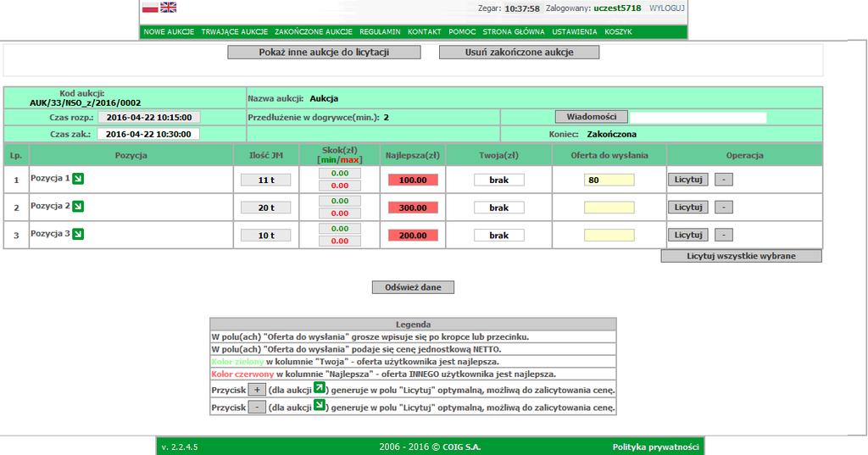This screenshot has width=868, height=455.
Task: Click Odśwież dane button
Action: (x=413, y=287)
